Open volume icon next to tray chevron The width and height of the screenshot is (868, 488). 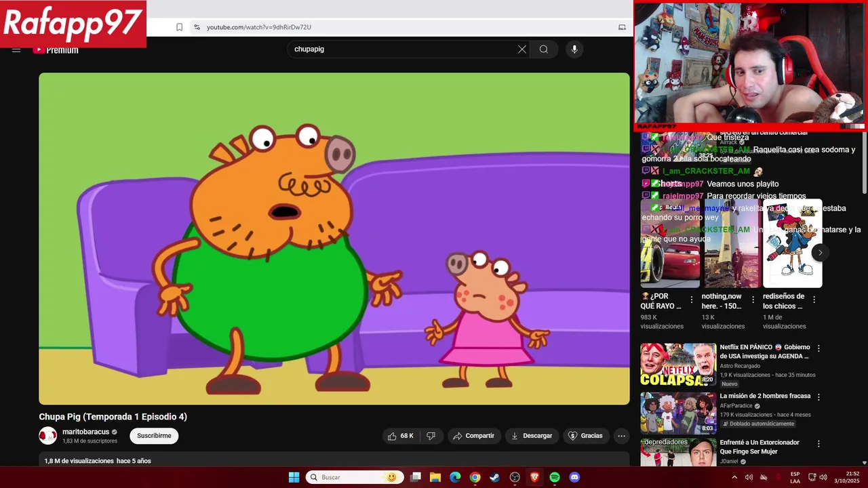click(749, 477)
